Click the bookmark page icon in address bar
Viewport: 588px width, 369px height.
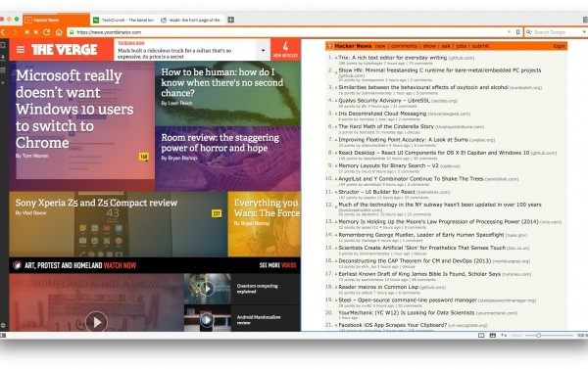click(517, 32)
